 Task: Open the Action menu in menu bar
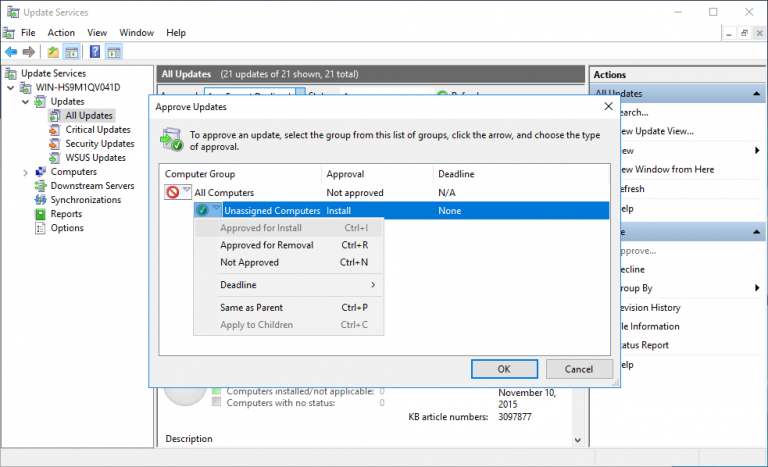tap(60, 32)
